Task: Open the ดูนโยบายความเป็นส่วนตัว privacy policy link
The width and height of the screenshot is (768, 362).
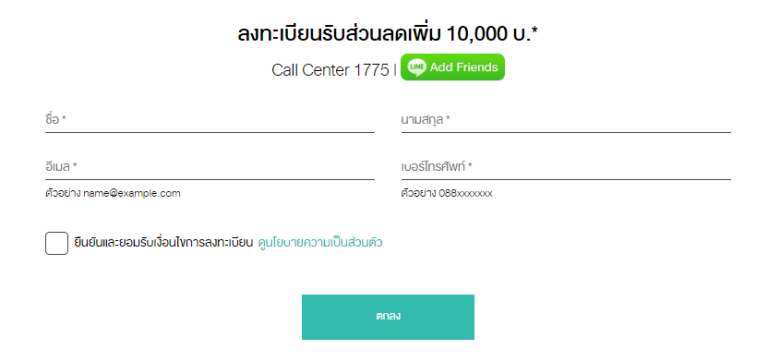Action: tap(320, 242)
